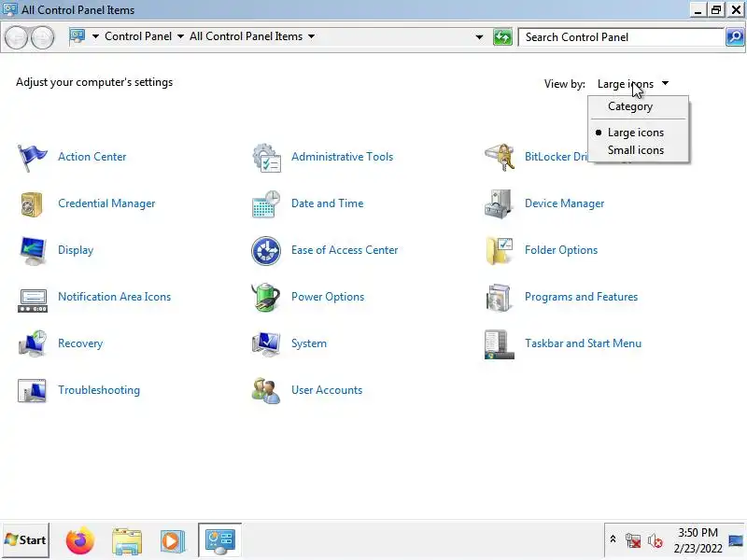747x560 pixels.
Task: Expand the All Control Panel Items arrow
Action: [x=311, y=36]
